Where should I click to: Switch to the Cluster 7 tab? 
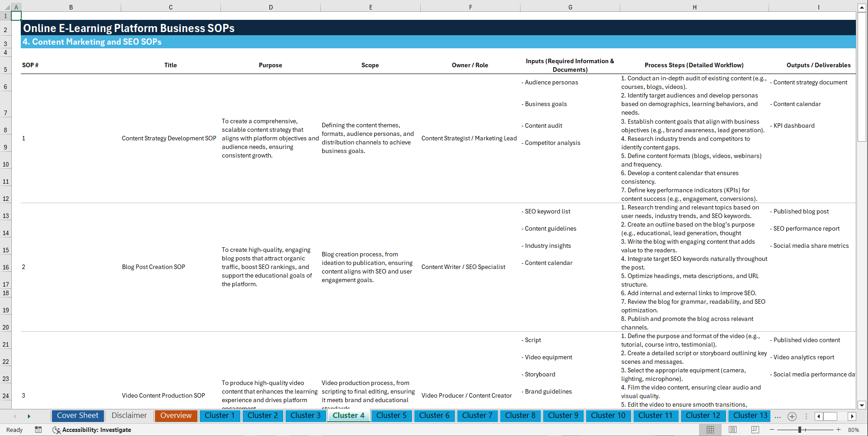(477, 416)
